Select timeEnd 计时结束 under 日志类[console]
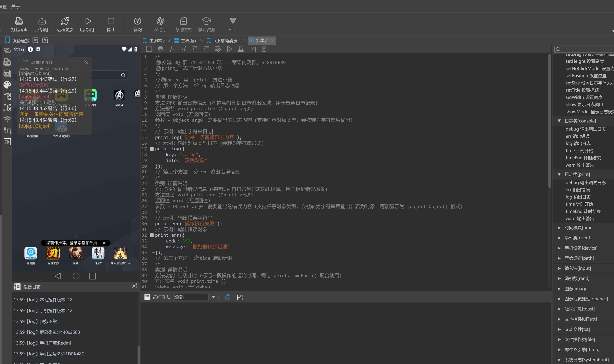Viewport: 614px width, 364px height. click(583, 158)
